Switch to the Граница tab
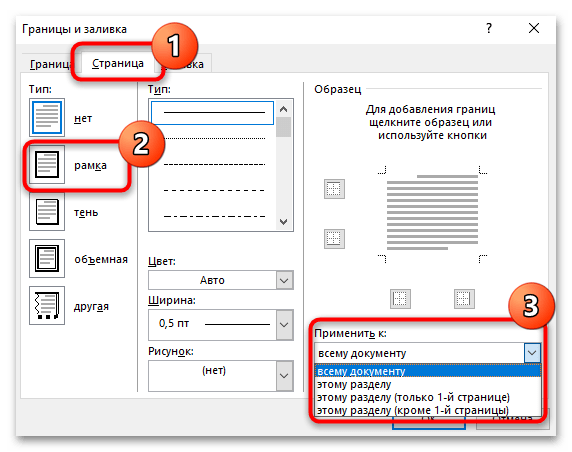This screenshot has height=452, width=572. pyautogui.click(x=50, y=64)
